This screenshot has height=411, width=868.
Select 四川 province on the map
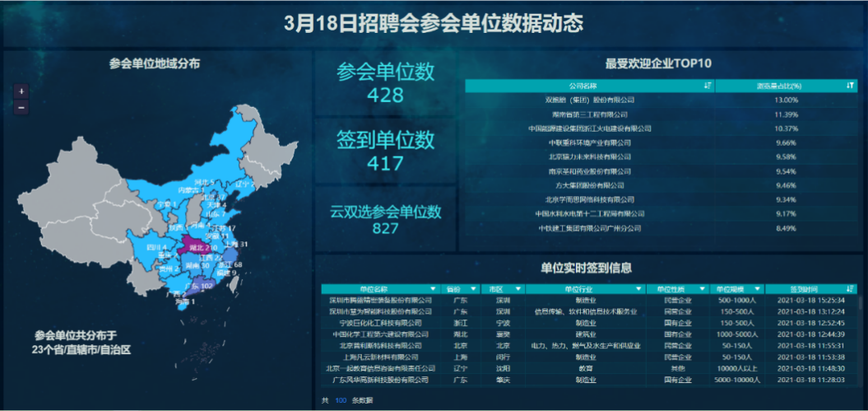tap(152, 247)
